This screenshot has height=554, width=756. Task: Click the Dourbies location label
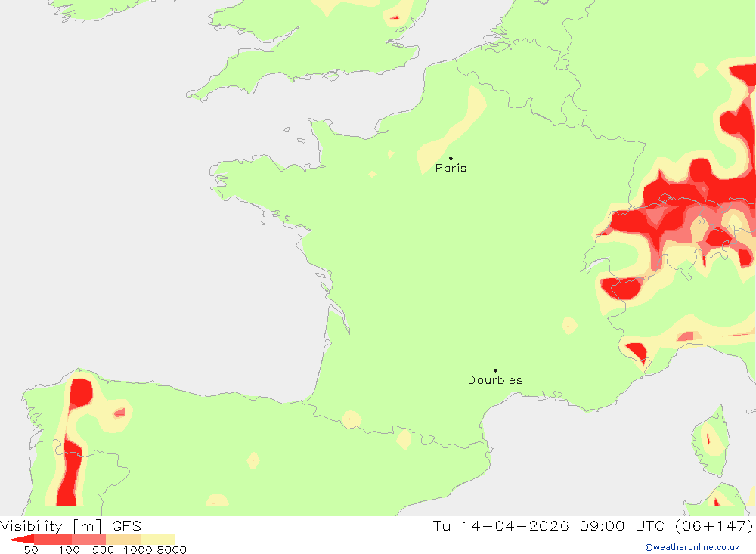[x=495, y=380]
